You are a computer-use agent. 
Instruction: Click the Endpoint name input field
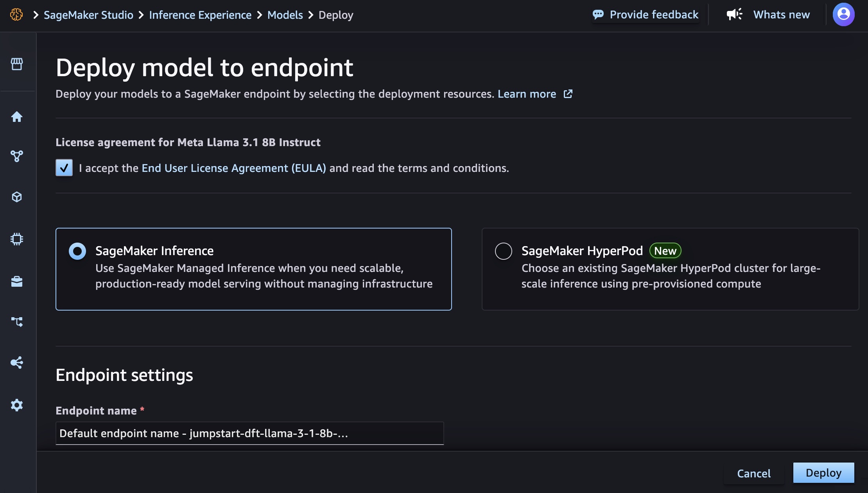[249, 433]
